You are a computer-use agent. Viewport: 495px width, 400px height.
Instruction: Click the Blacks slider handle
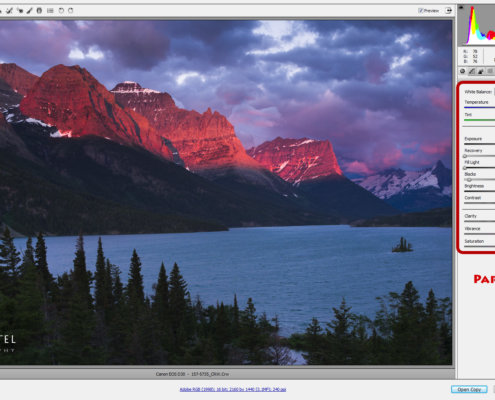pos(469,180)
